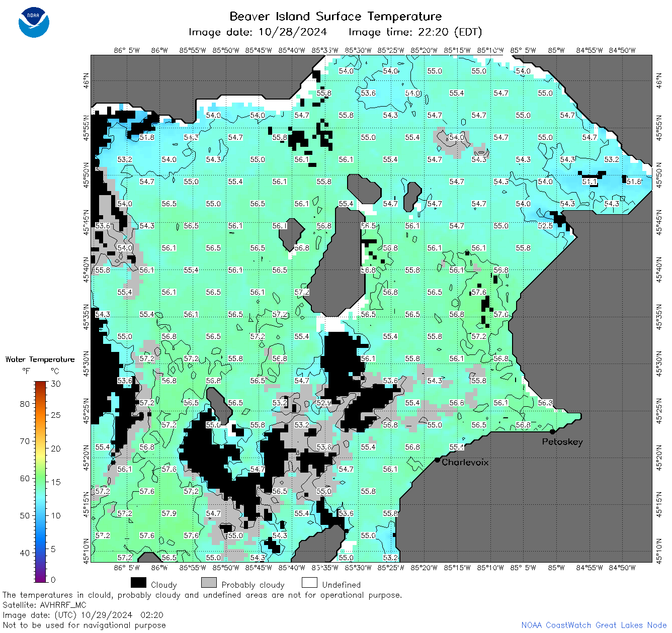The height and width of the screenshot is (633, 672).
Task: Click the 'Water Temperature' legend heading
Action: click(x=40, y=359)
